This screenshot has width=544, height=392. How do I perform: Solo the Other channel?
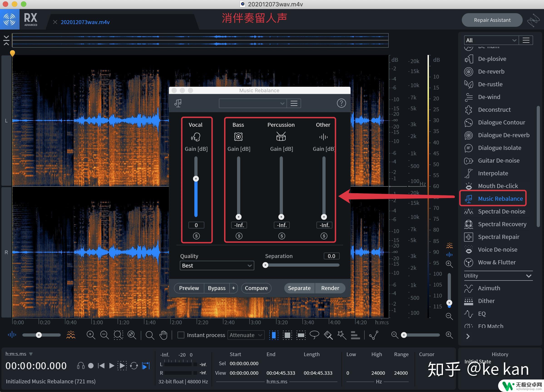(324, 236)
